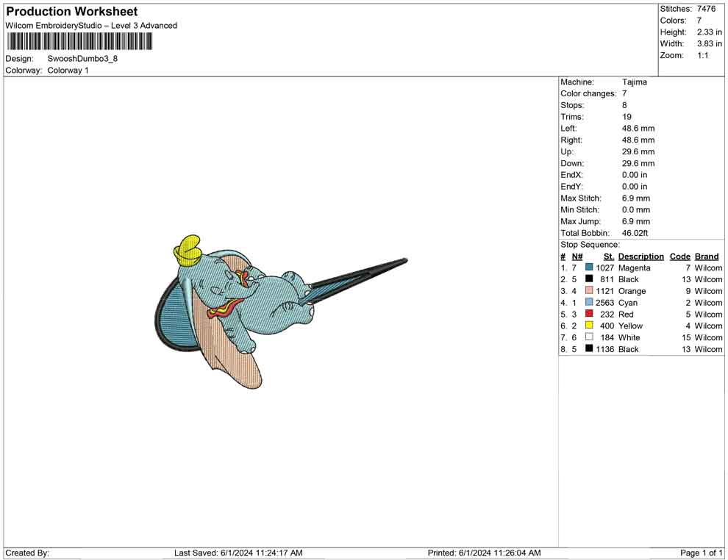The height and width of the screenshot is (560, 728).
Task: Select the EndX label
Action: coord(571,175)
